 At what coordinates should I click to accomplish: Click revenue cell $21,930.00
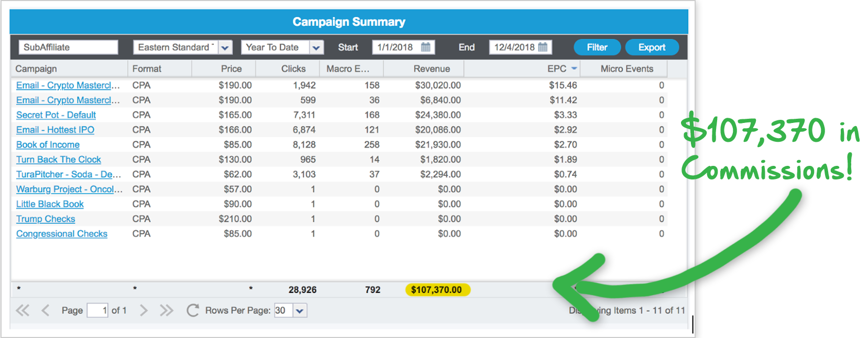(438, 145)
